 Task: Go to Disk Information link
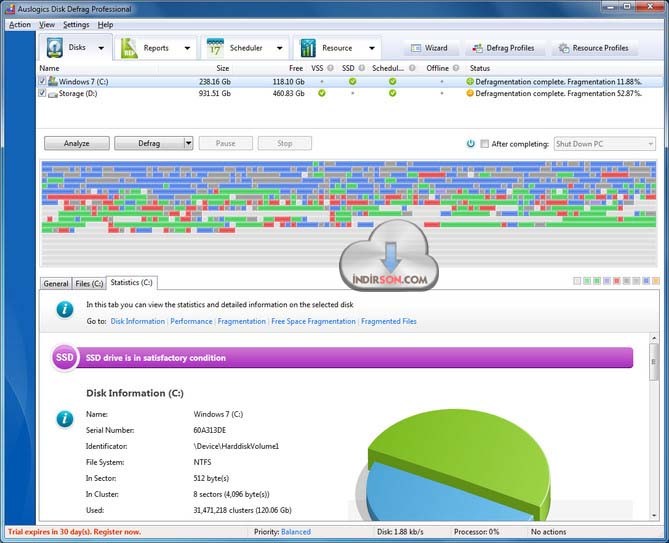(x=137, y=321)
